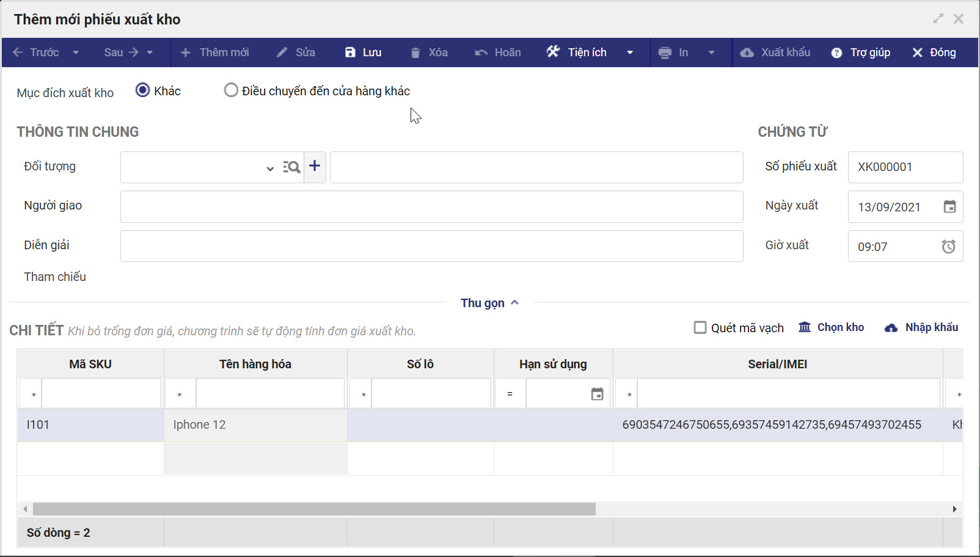The image size is (980, 557).
Task: Click the Tên hàng hóa column header
Action: (x=255, y=364)
